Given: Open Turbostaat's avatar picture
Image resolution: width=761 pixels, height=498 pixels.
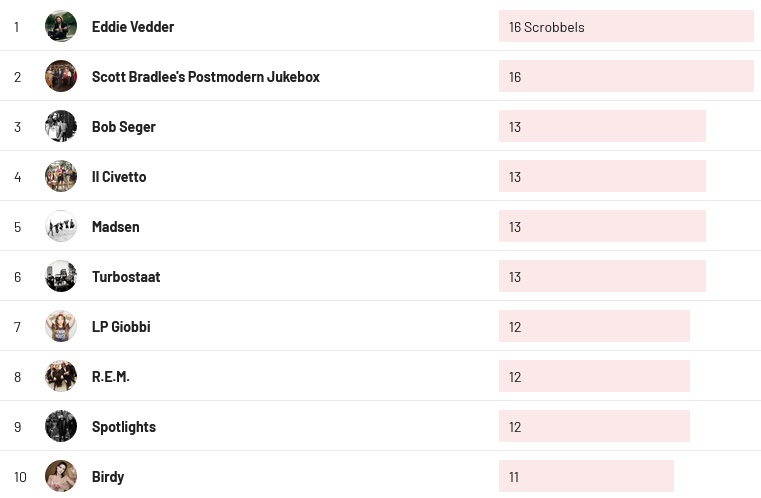Looking at the screenshot, I should [x=61, y=276].
